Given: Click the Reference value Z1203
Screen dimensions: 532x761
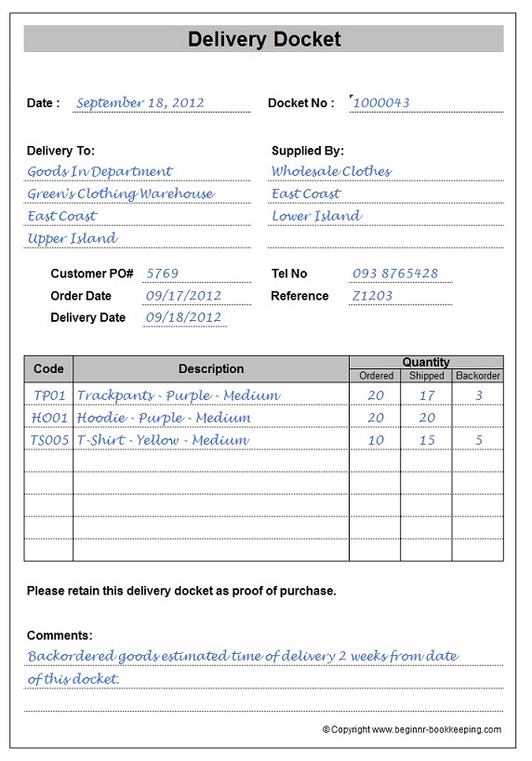Looking at the screenshot, I should (x=372, y=296).
